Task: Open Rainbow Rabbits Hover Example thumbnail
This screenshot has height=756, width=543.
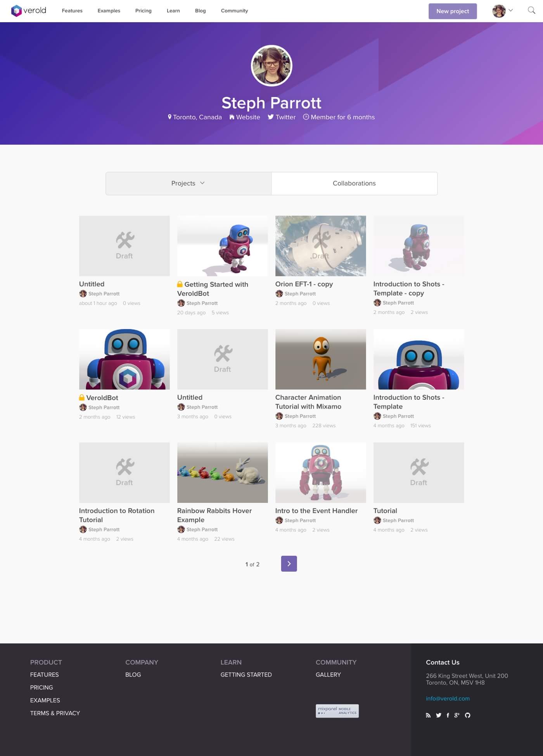Action: tap(223, 473)
